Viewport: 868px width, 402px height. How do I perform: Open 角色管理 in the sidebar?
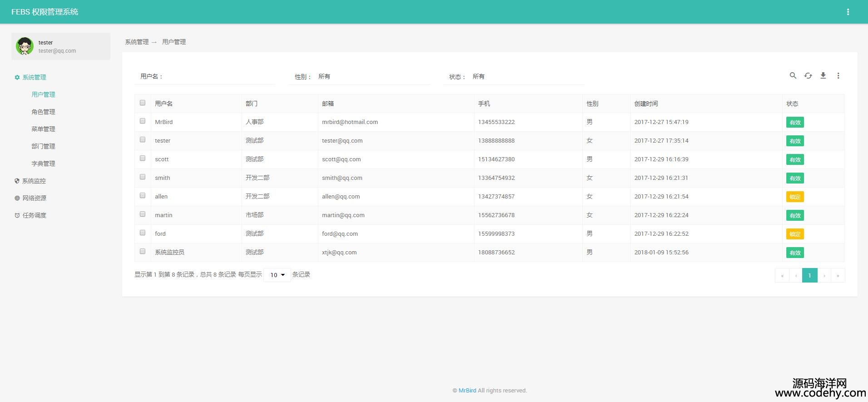pos(43,112)
